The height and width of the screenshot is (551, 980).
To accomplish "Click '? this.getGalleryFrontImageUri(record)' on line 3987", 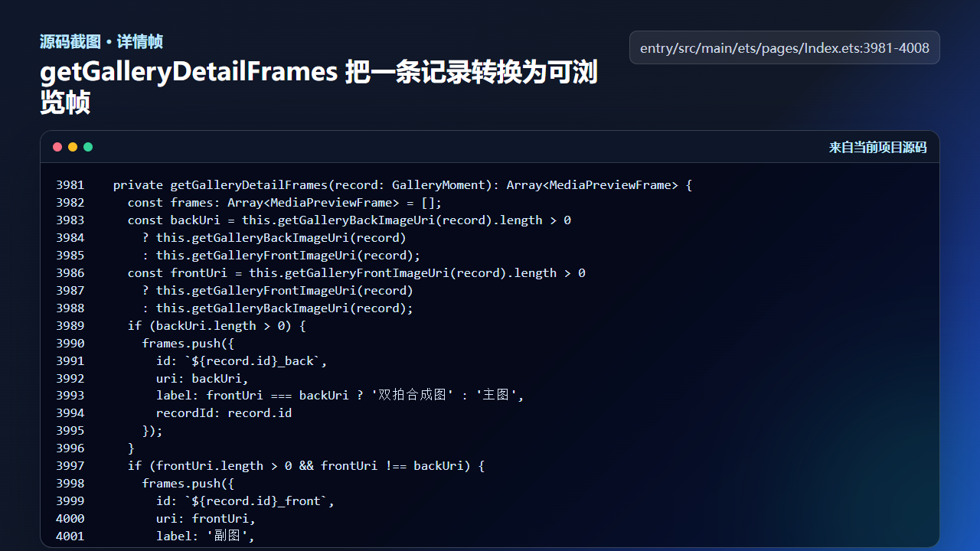I will coord(278,291).
